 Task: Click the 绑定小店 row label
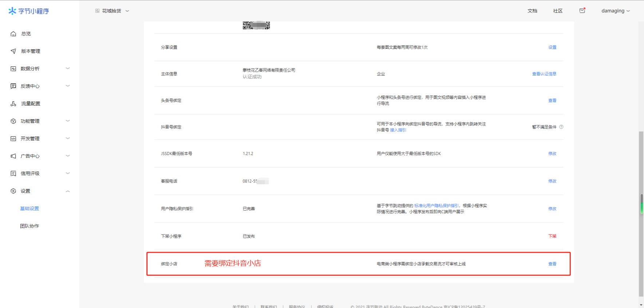point(169,264)
